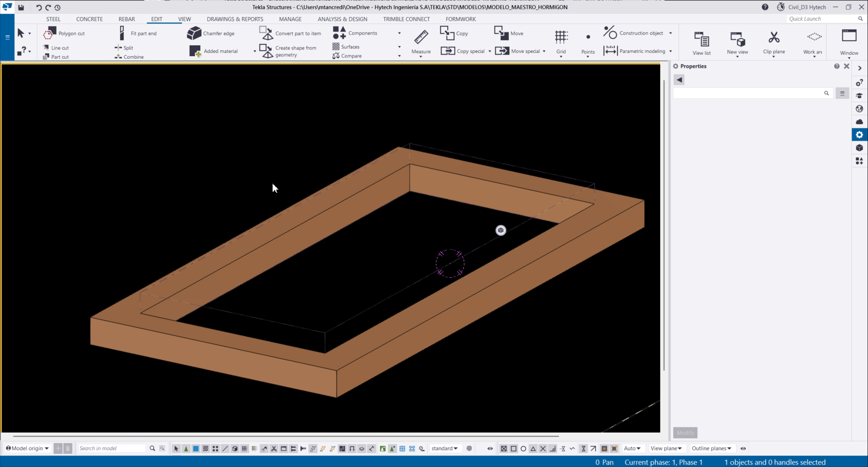Click the Save icon in title bar
Image resolution: width=868 pixels, height=467 pixels.
21,7
